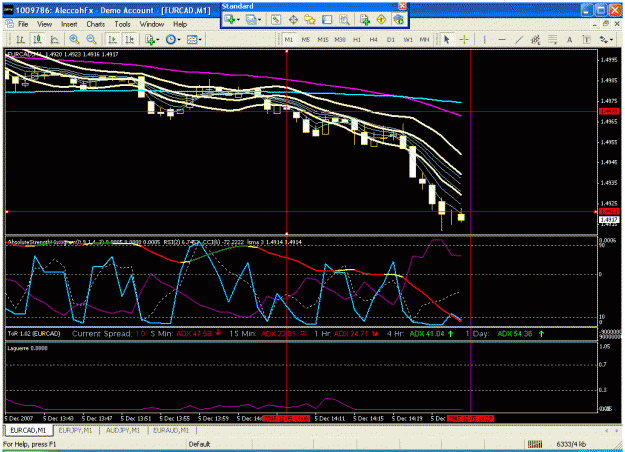This screenshot has height=452, width=625.
Task: Zoom in on the chart
Action: tap(74, 39)
